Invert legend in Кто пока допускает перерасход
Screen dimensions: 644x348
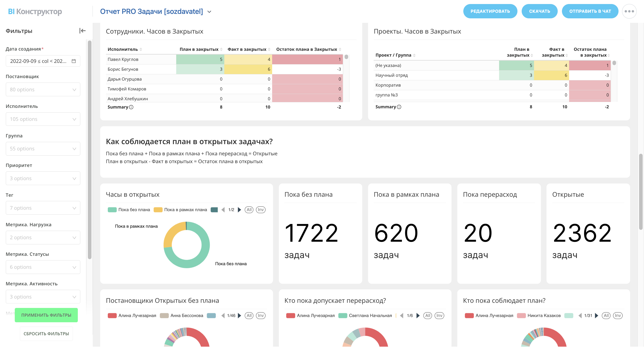[439, 316]
